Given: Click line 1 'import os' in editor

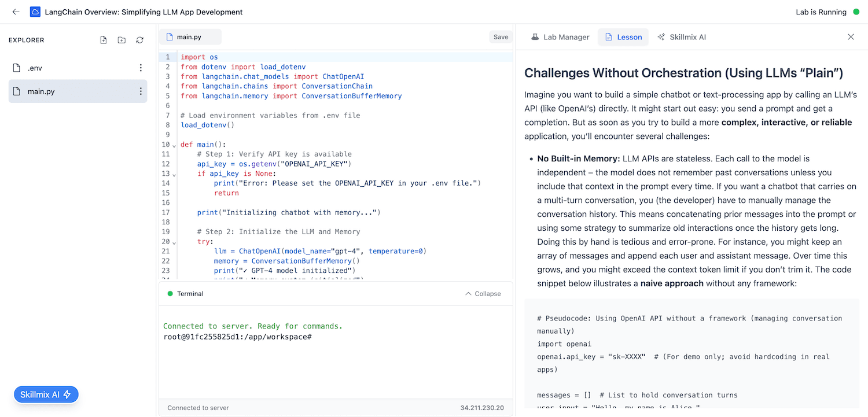Looking at the screenshot, I should [199, 57].
